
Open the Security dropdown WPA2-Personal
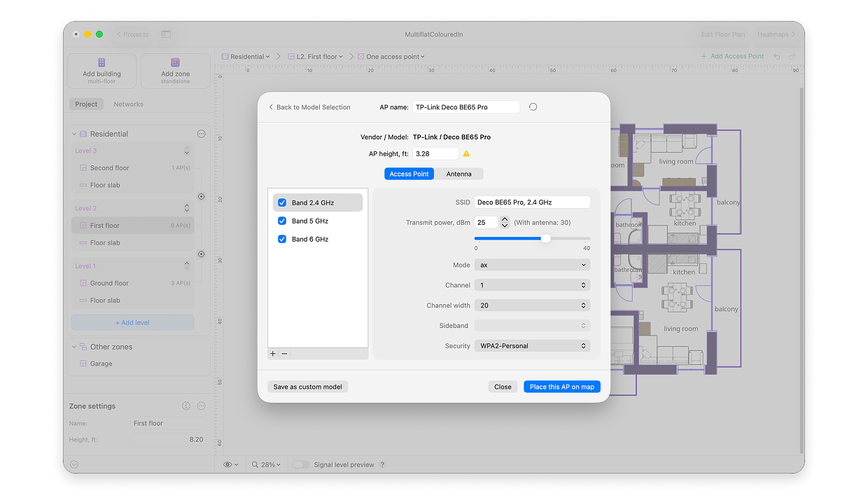click(x=532, y=345)
